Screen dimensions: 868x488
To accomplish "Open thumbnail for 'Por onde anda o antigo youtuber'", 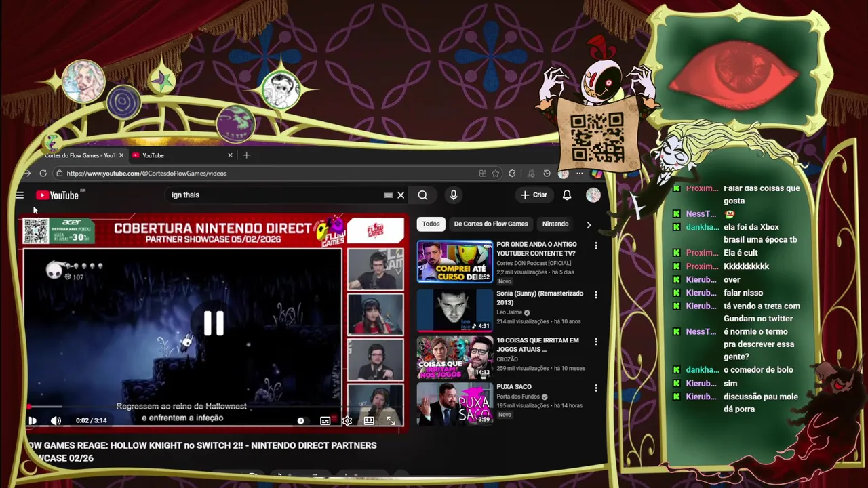I will 454,262.
